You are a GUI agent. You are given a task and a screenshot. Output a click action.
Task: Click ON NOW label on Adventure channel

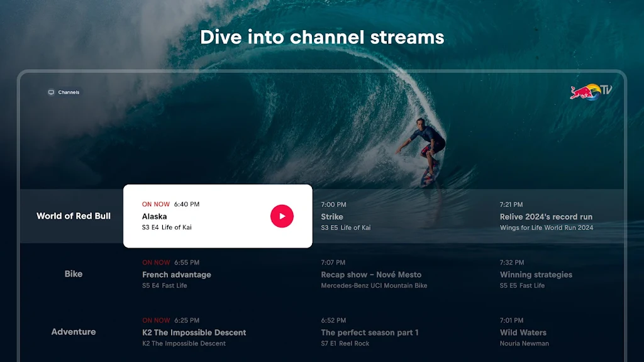click(156, 320)
